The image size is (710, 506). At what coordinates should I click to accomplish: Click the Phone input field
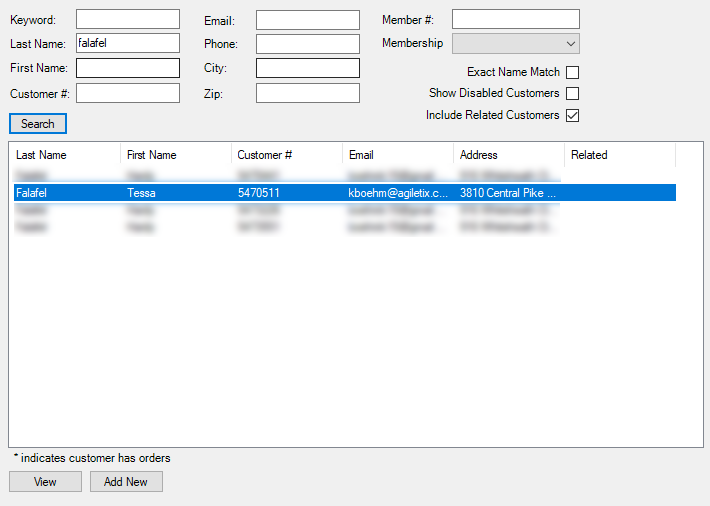tap(307, 44)
